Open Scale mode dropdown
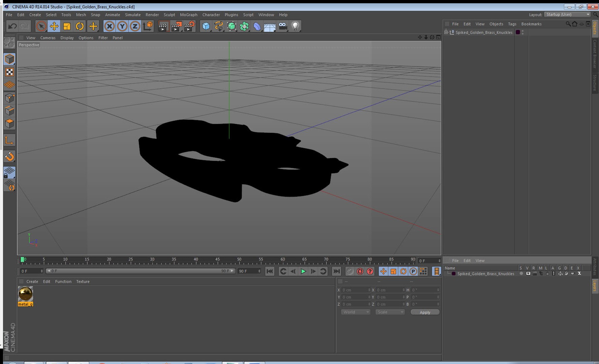The height and width of the screenshot is (364, 599). click(x=390, y=312)
